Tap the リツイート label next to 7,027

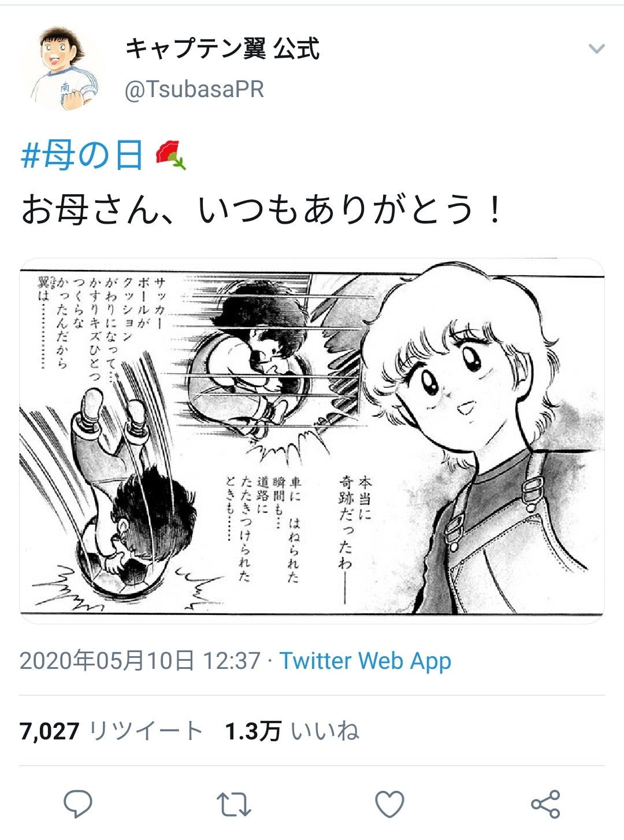point(146,731)
